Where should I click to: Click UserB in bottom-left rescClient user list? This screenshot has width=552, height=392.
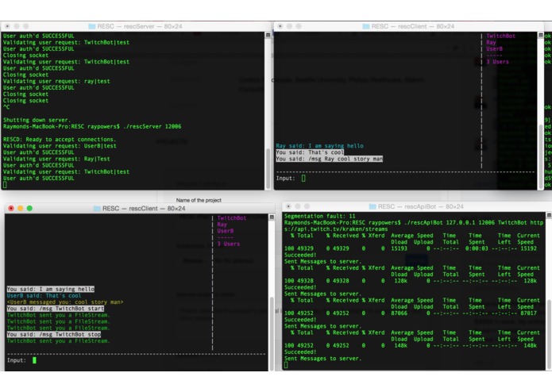tap(226, 231)
